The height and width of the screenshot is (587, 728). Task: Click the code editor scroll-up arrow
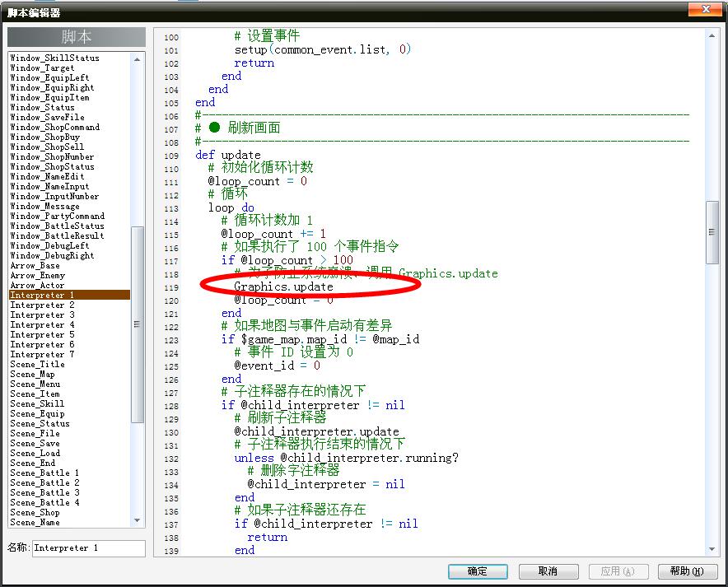point(712,36)
